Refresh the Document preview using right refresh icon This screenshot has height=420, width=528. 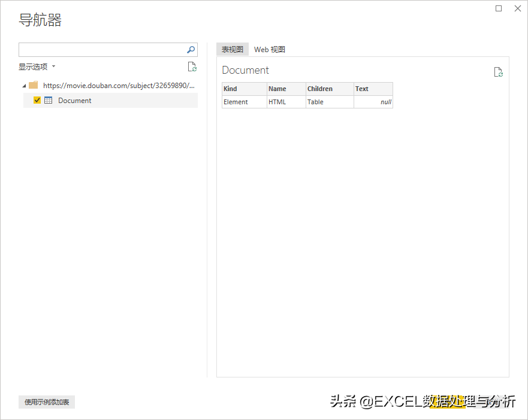coord(499,72)
